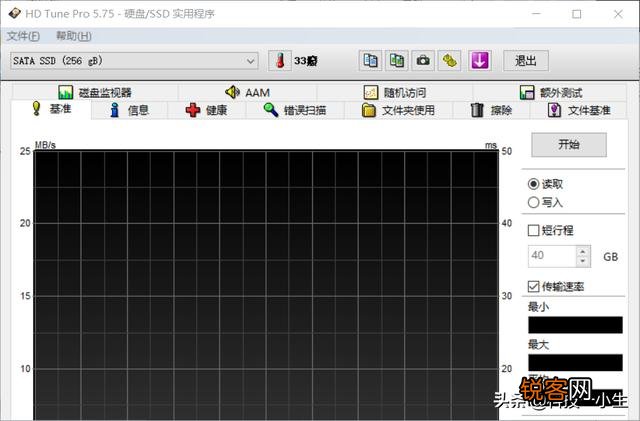Open the 擦除 tab
The width and height of the screenshot is (640, 421).
(x=491, y=110)
